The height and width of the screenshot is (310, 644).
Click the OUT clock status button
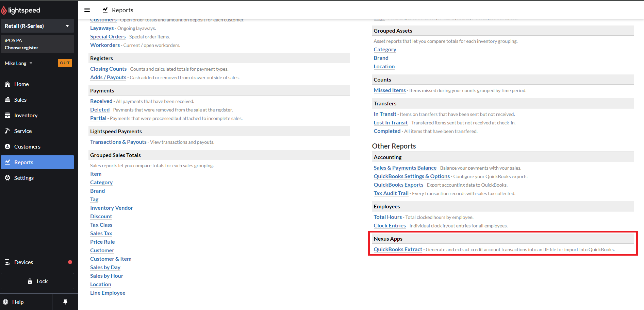(x=65, y=63)
